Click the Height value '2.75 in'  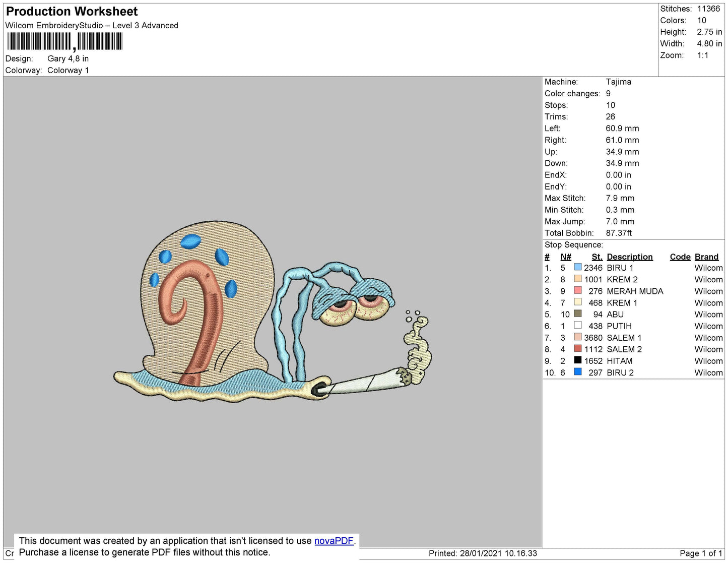709,32
